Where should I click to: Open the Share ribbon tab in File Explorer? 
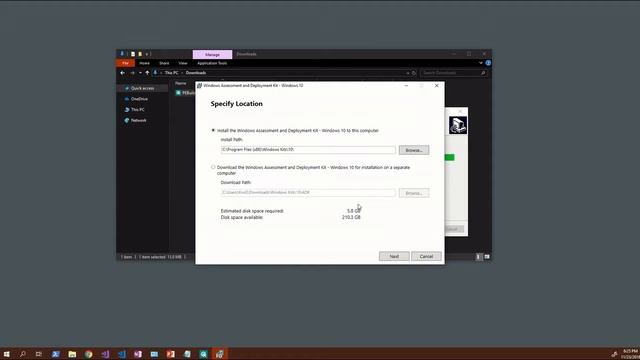(x=164, y=63)
